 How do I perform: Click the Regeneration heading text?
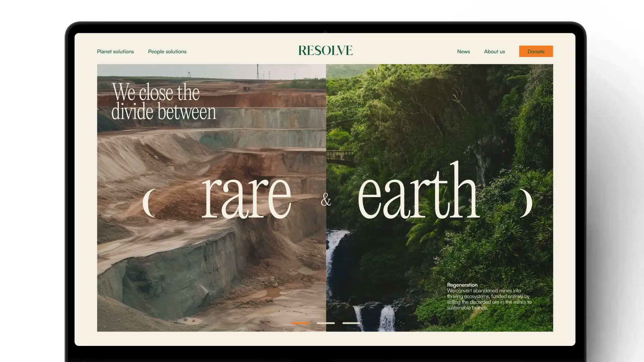[462, 285]
